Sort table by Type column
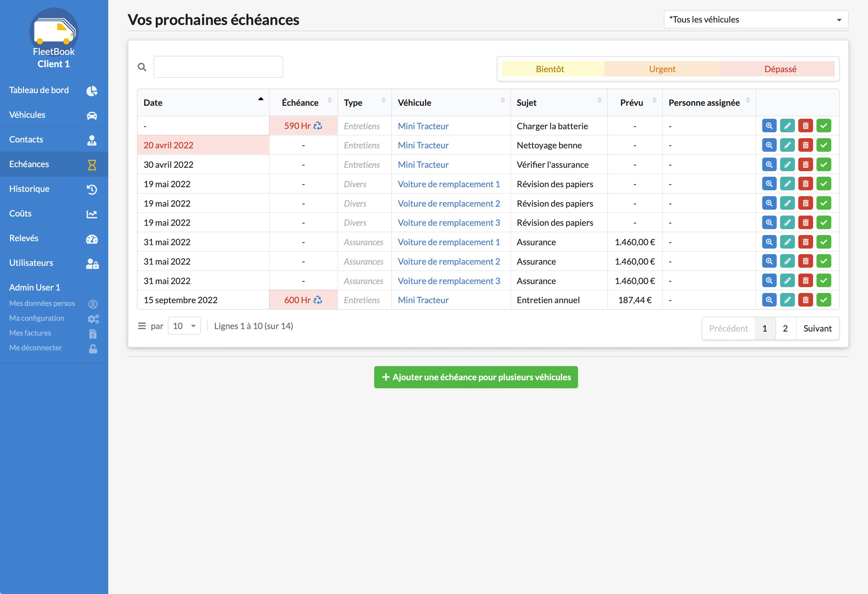Screen dimensions: 868x594 [365, 103]
